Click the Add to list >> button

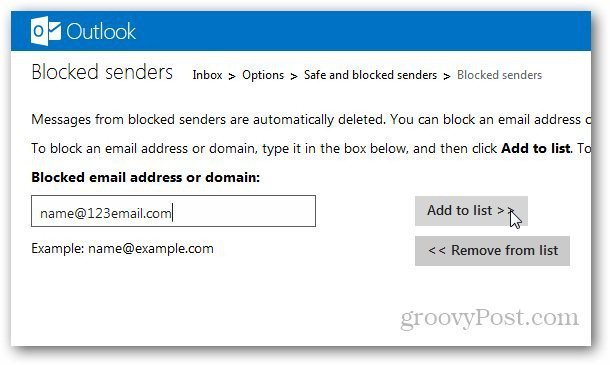click(x=471, y=211)
